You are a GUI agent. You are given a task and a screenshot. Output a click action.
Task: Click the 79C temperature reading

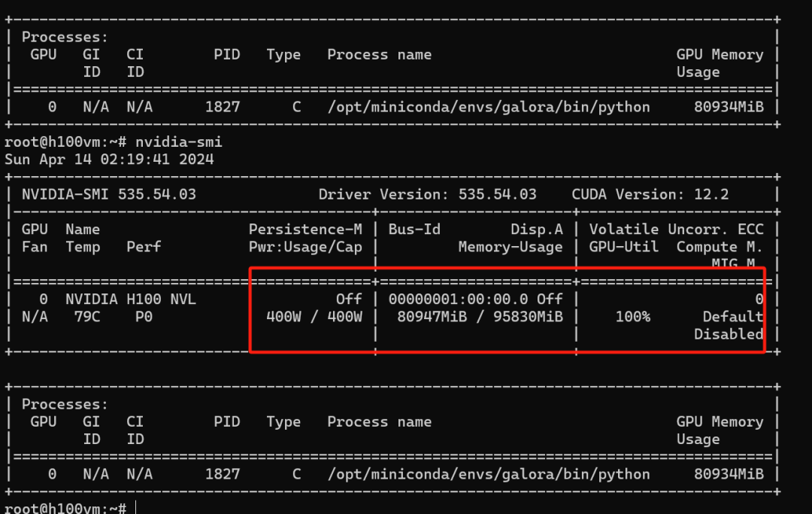(83, 317)
